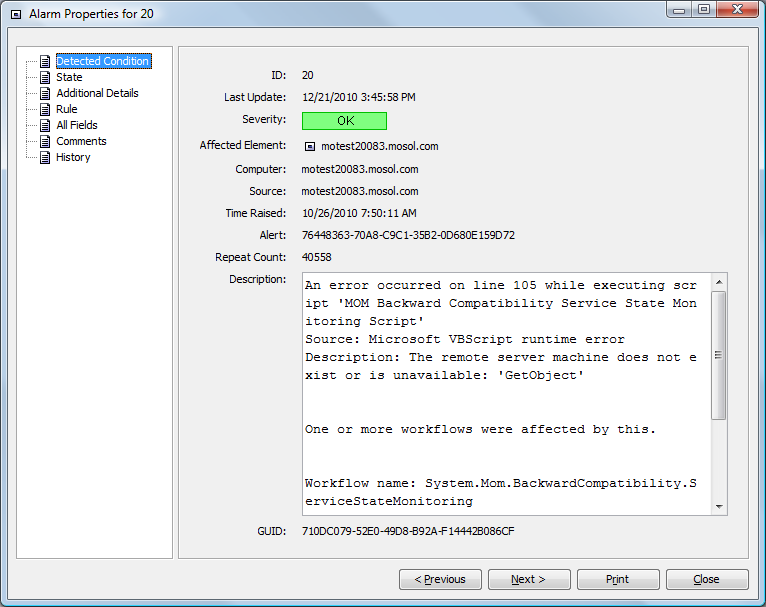Click the Affected Element motest20083.mosol.com value

(380, 147)
